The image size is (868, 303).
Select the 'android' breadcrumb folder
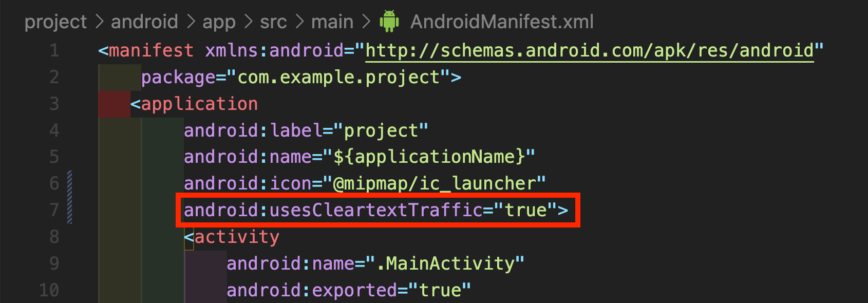pos(144,22)
